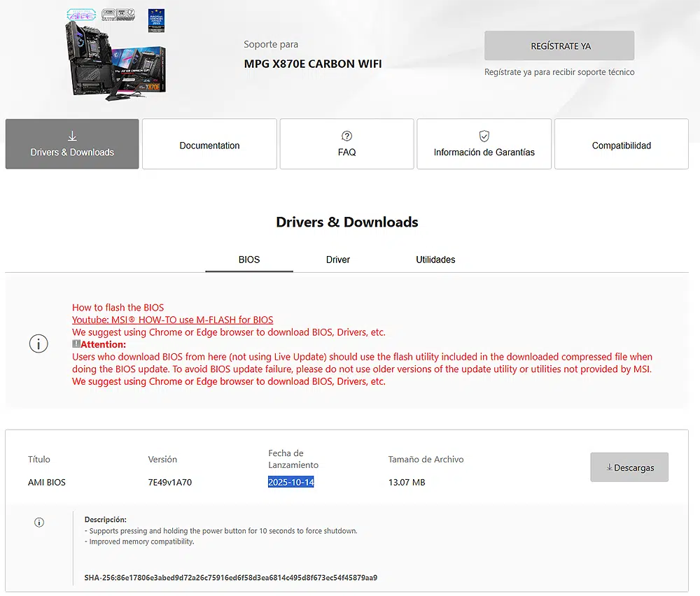The width and height of the screenshot is (700, 596).
Task: Click the AMI BIOS title entry
Action: (x=46, y=482)
